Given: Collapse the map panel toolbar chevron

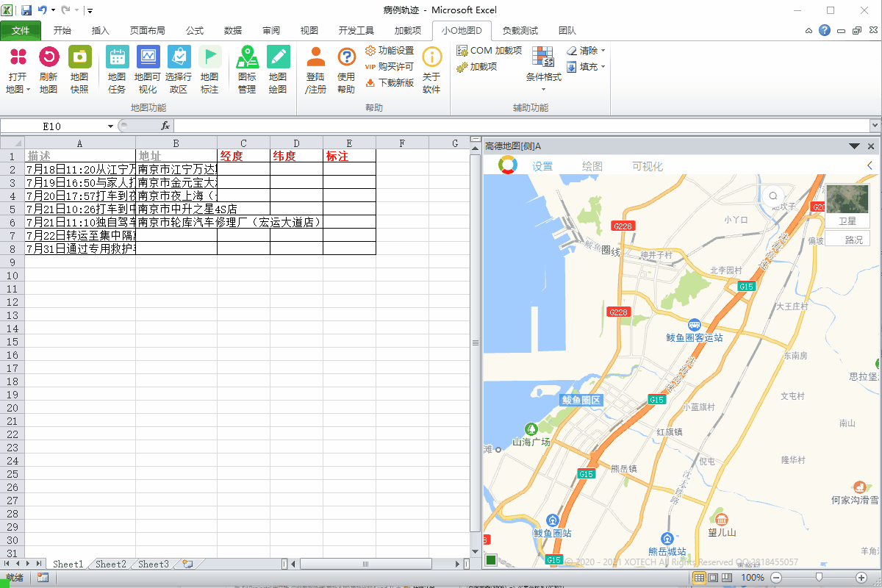Looking at the screenshot, I should point(870,166).
